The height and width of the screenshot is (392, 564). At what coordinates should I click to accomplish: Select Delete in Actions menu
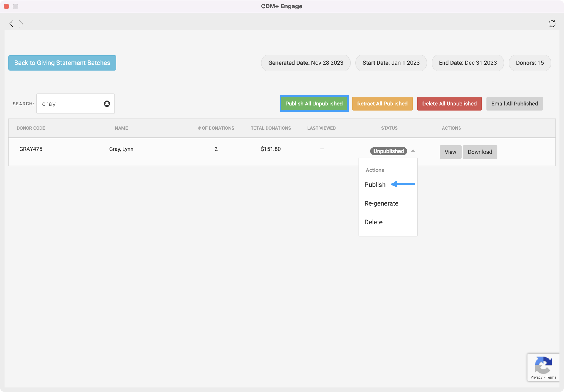(373, 222)
